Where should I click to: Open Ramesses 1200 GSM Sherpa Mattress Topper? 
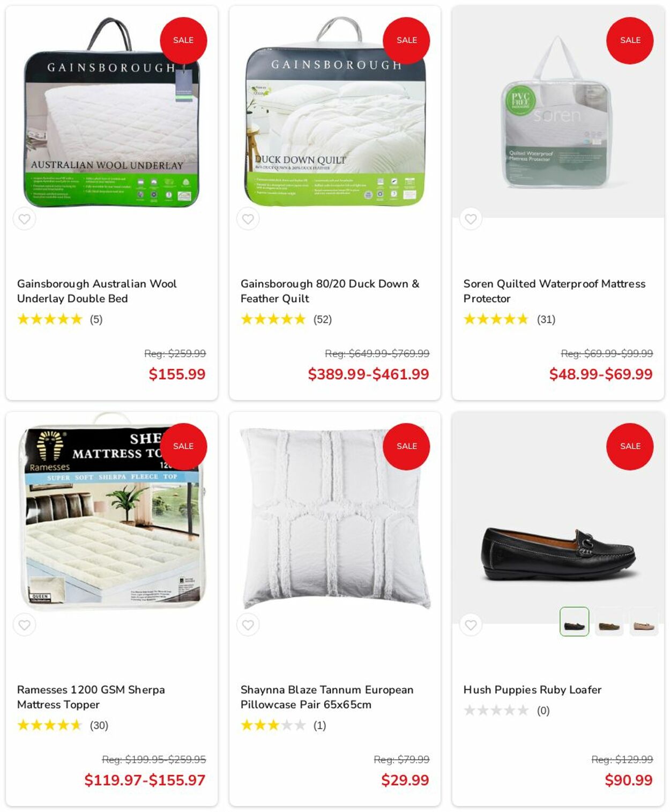click(x=91, y=697)
